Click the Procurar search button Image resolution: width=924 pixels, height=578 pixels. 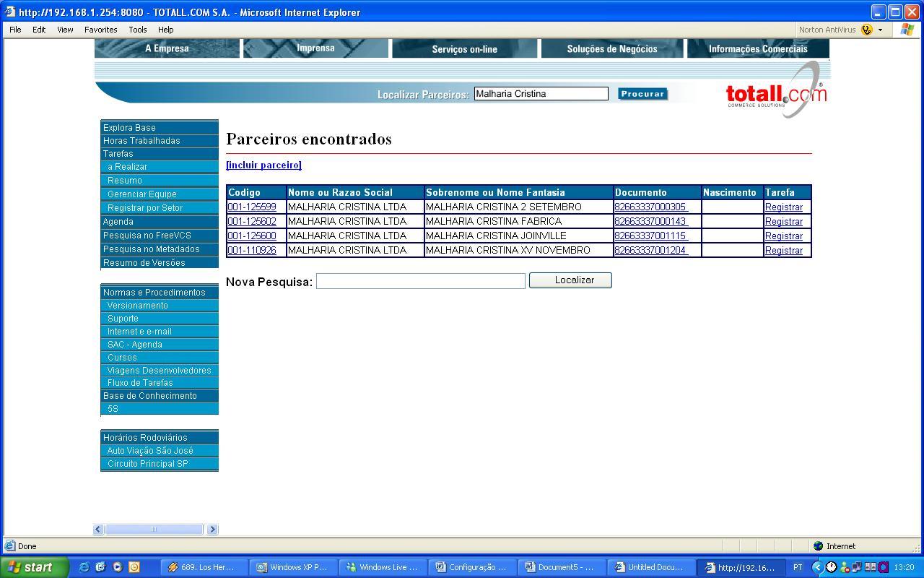coord(642,94)
